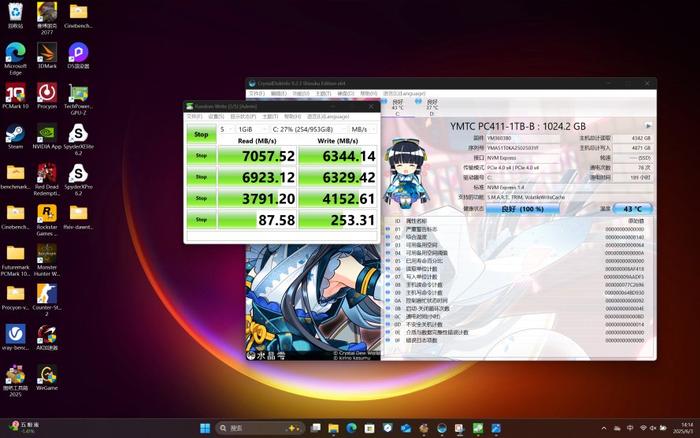700x438 pixels.
Task: Click the Windows Start button
Action: [205, 428]
